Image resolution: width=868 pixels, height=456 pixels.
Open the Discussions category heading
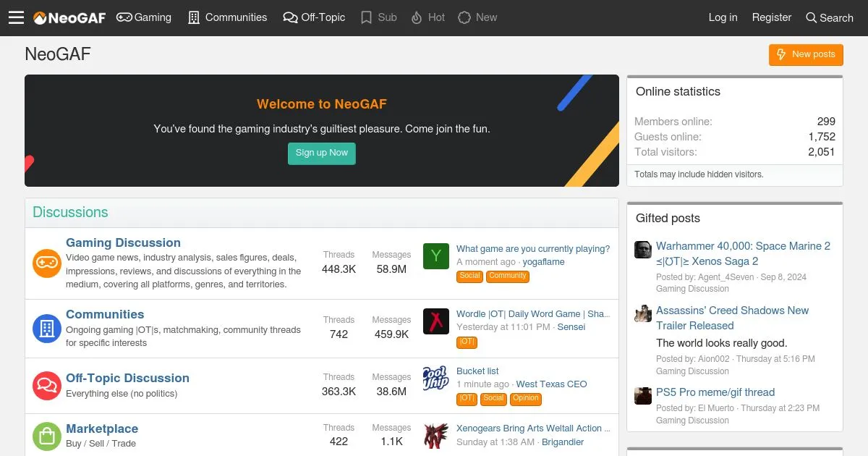click(70, 212)
